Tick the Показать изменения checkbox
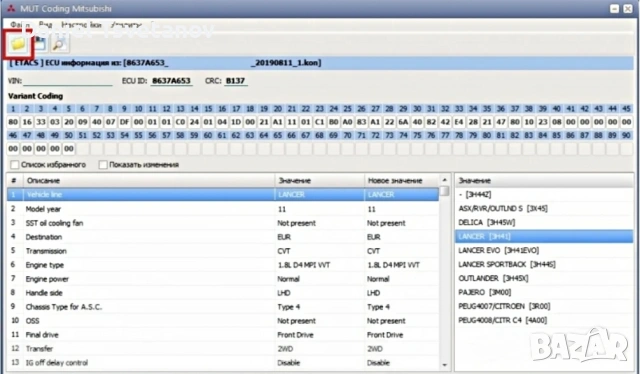Image resolution: width=640 pixels, height=374 pixels. pos(103,165)
